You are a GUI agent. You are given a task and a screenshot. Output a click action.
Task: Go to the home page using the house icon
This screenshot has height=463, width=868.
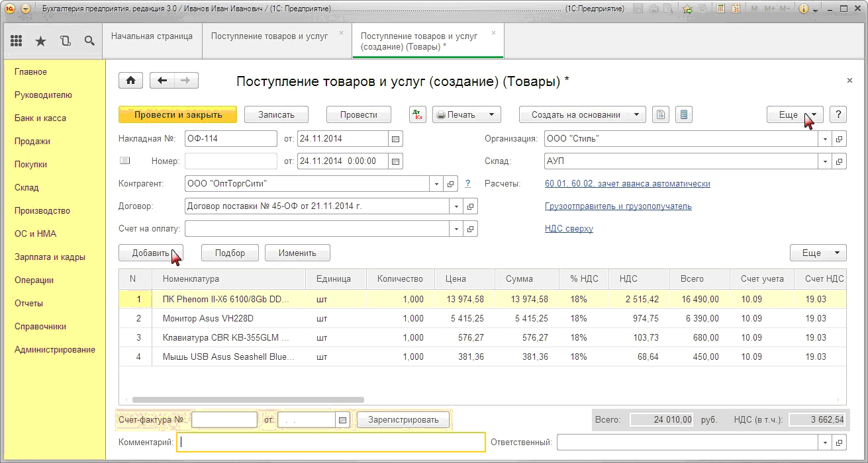pyautogui.click(x=131, y=81)
